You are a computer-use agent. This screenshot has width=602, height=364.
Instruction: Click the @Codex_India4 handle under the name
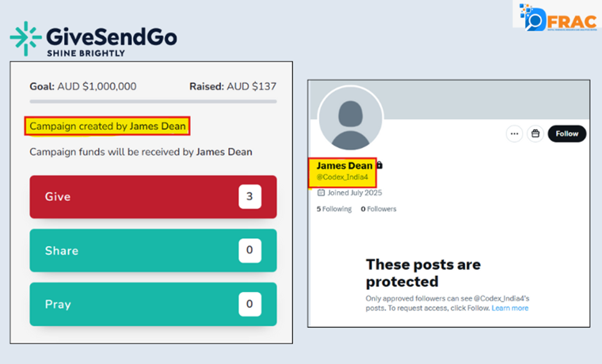pos(343,177)
